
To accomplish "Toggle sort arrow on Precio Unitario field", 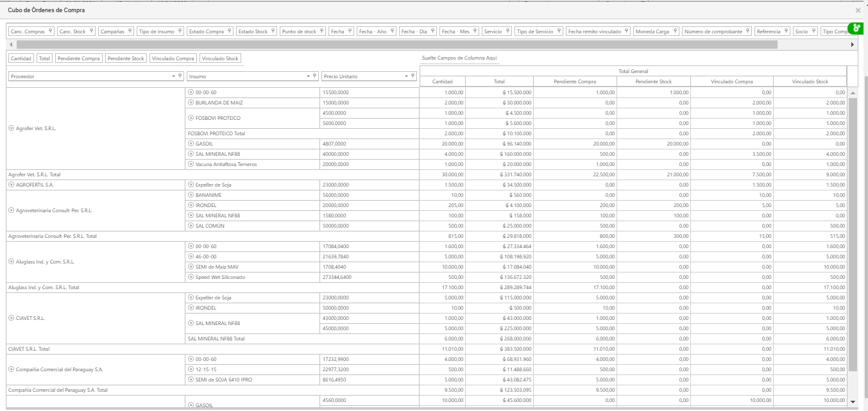I will click(406, 76).
